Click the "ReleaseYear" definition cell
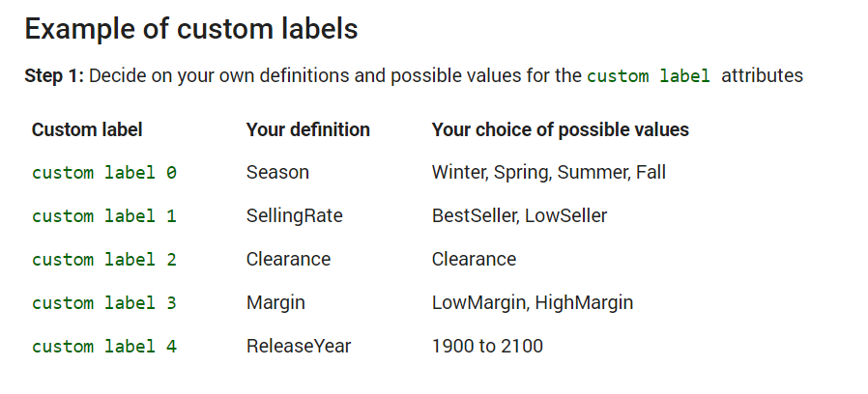Screen dimensions: 868x394 pos(298,347)
